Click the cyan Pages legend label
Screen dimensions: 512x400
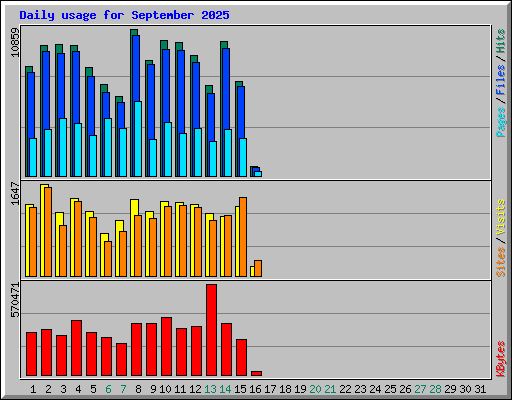(501, 122)
